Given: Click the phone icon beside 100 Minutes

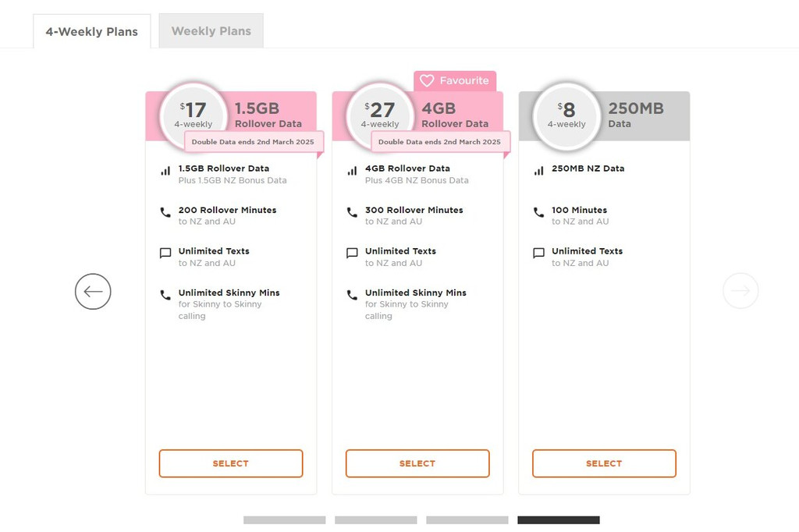Looking at the screenshot, I should click(x=538, y=212).
